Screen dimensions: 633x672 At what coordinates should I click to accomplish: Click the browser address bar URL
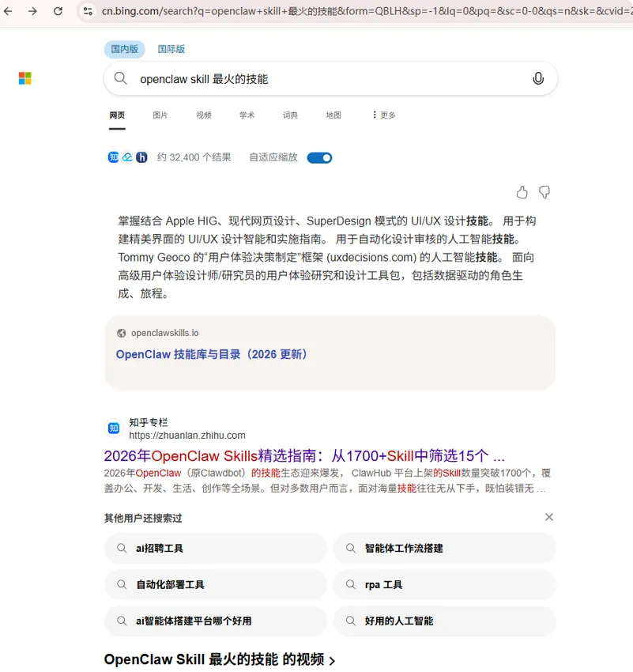366,11
